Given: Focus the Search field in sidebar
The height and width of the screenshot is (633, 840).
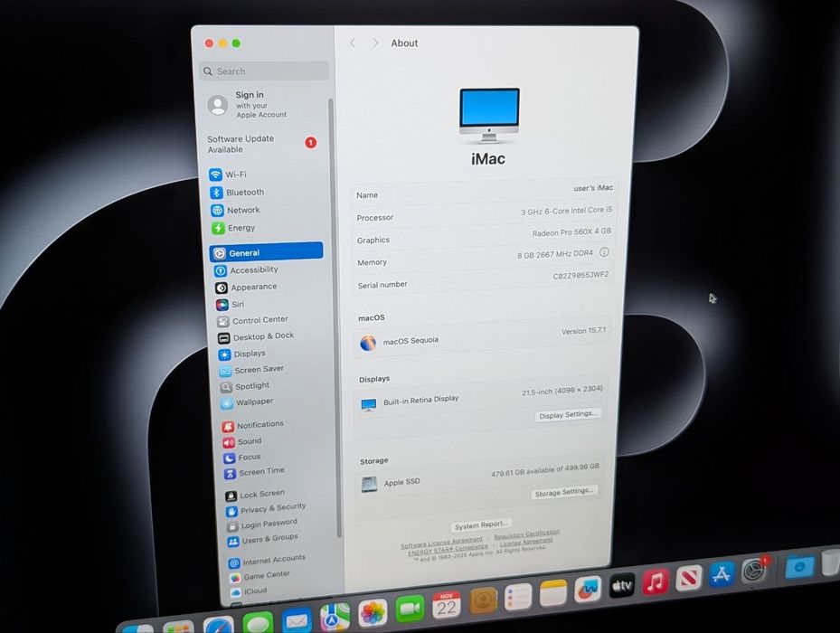Looking at the screenshot, I should pos(264,71).
